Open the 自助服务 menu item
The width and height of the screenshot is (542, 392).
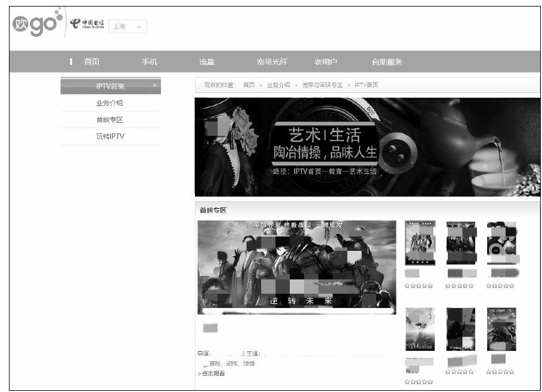tap(387, 62)
